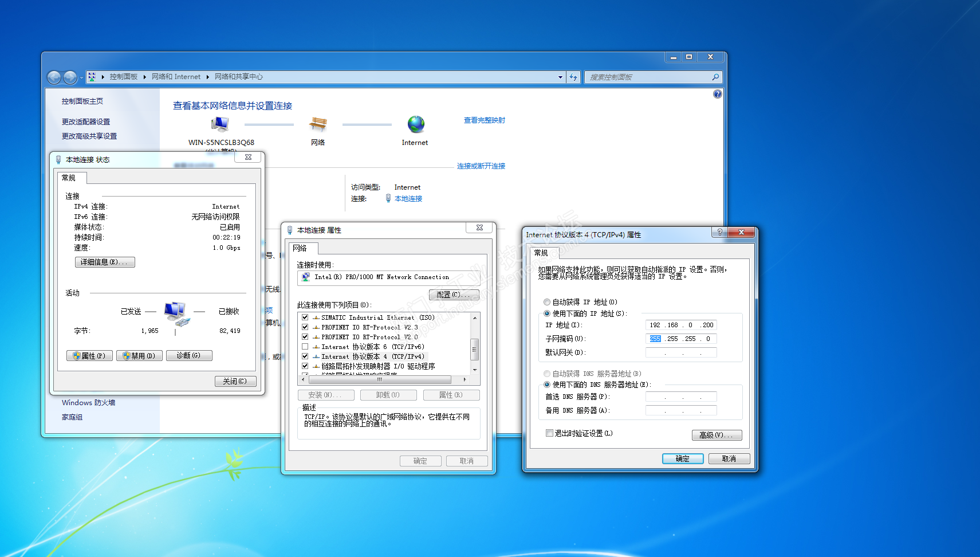Click the 诊断(G) button
This screenshot has height=557, width=980.
coord(189,356)
